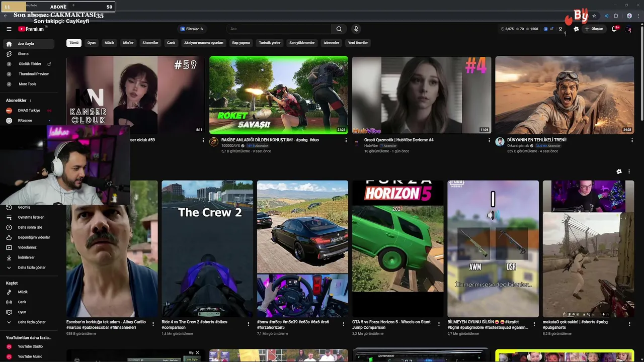Select the Mix'ler filter chip
644x362 pixels.
[x=128, y=43]
